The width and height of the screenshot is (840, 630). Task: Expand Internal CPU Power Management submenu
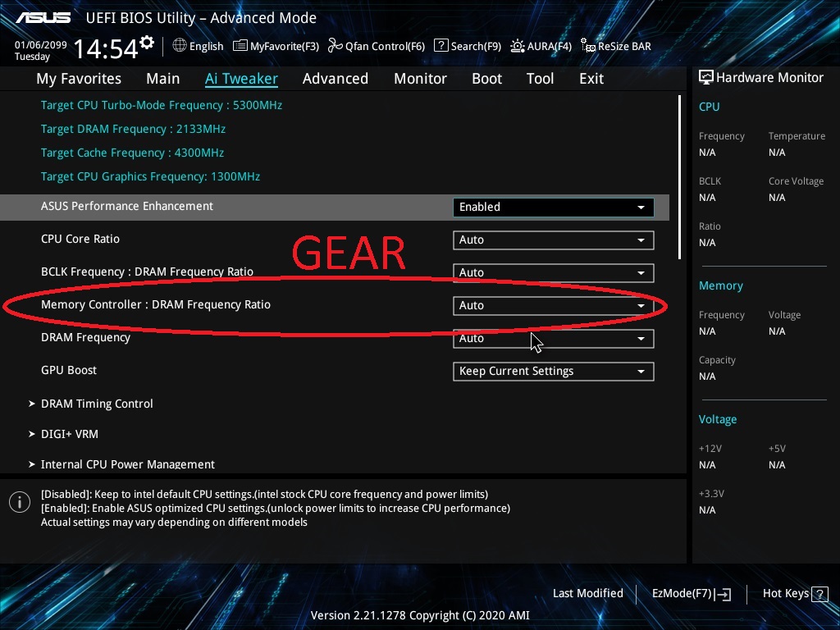[x=127, y=464]
